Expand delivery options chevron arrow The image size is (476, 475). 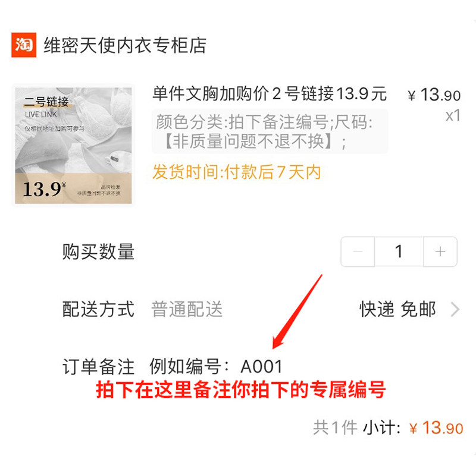click(455, 309)
